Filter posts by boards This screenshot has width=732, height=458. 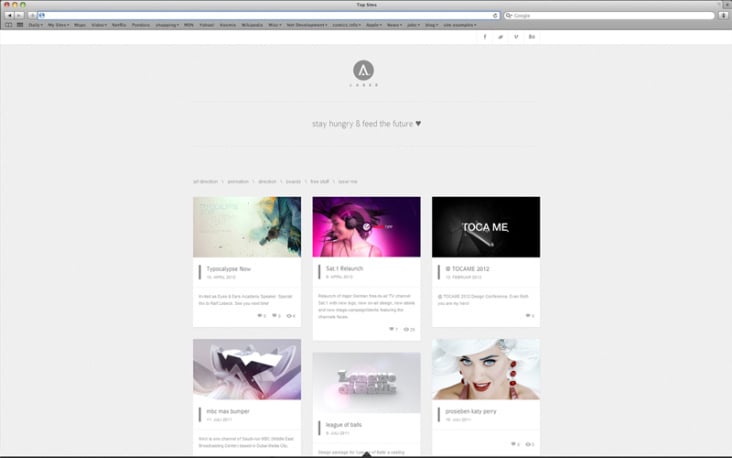point(293,182)
